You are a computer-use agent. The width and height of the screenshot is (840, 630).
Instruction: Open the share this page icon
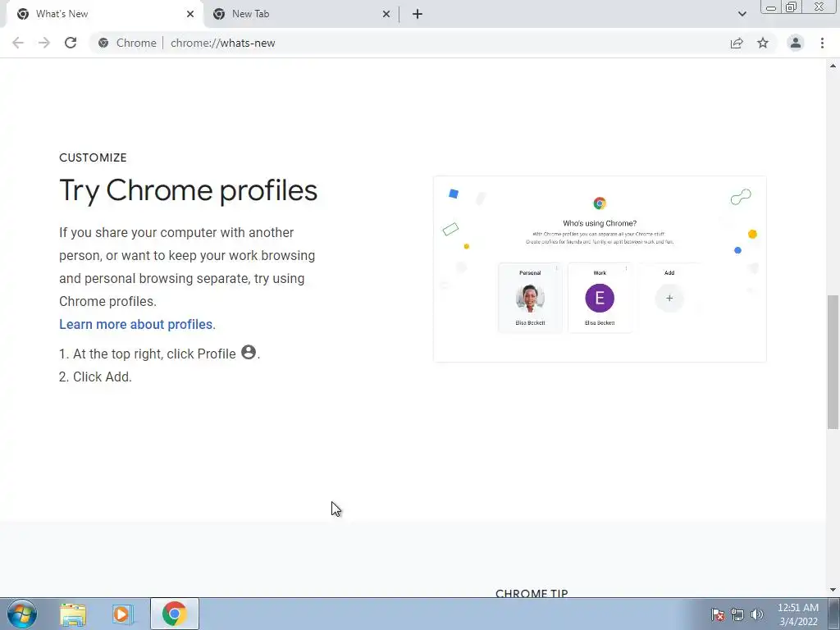click(737, 43)
